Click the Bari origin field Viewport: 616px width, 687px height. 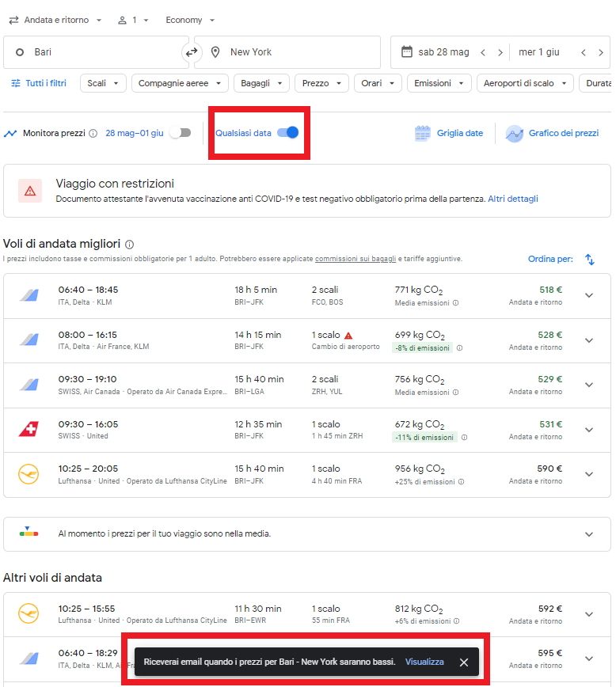pos(96,52)
